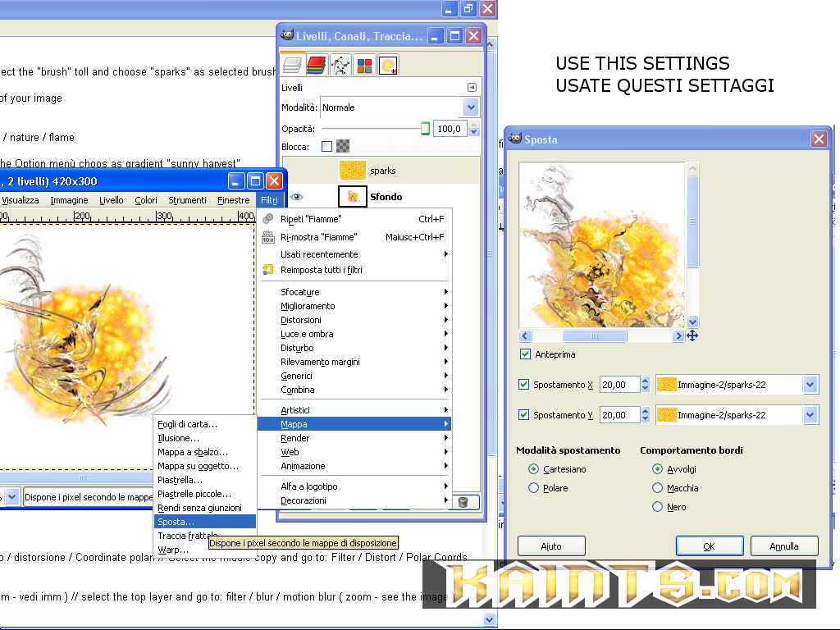This screenshot has width=840, height=630.
Task: Click the Spostamento X spinner arrows
Action: (x=645, y=385)
